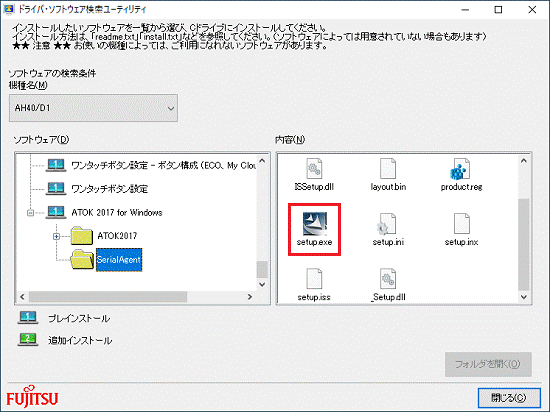Click the layout.bin file name label
The width and height of the screenshot is (550, 412).
click(388, 187)
